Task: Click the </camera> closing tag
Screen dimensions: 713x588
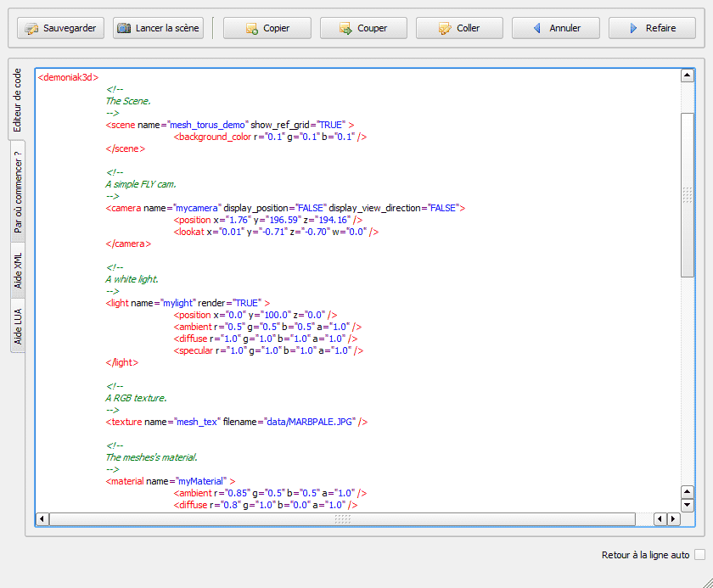Action: (x=128, y=244)
